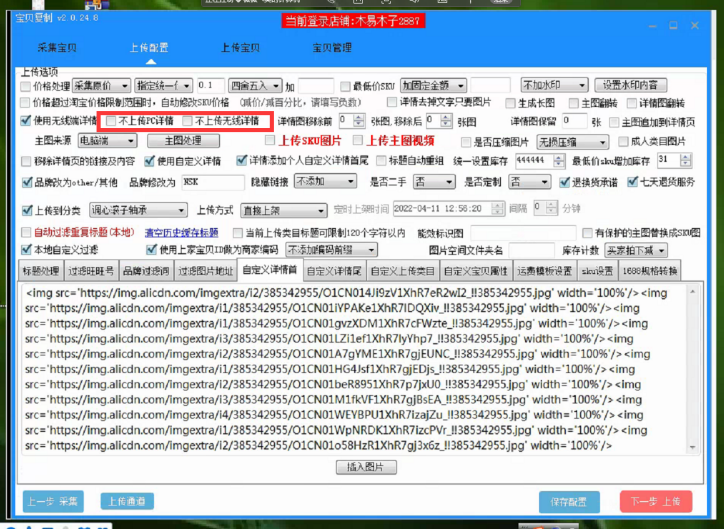Open the 宝贝管理 tab
Viewport: 724px width, 529px height.
pos(332,48)
